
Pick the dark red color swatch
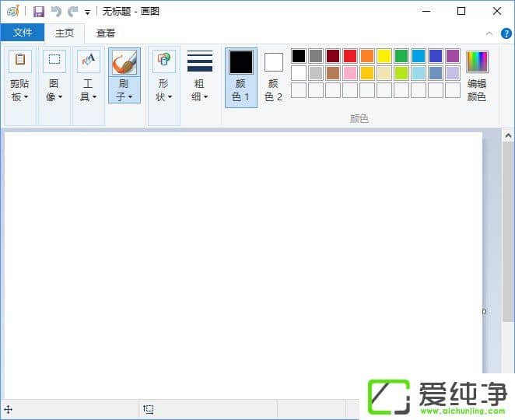(x=333, y=56)
